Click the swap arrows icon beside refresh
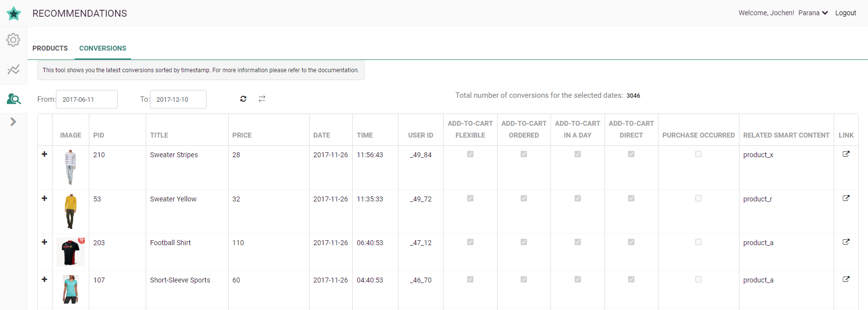Screen dimensions: 868x310 (262, 99)
